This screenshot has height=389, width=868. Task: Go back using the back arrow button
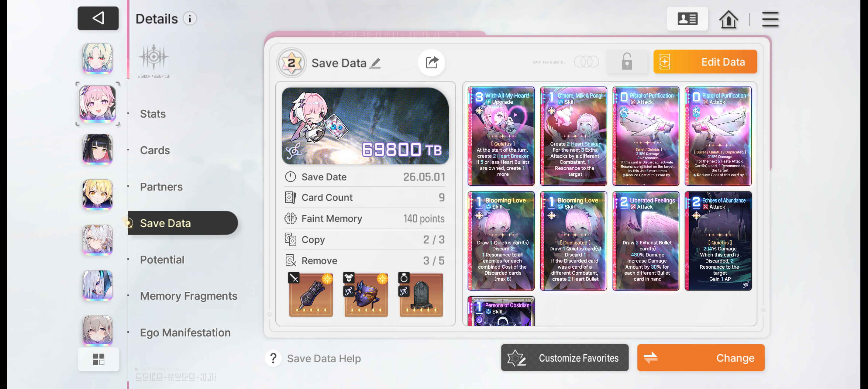click(98, 18)
